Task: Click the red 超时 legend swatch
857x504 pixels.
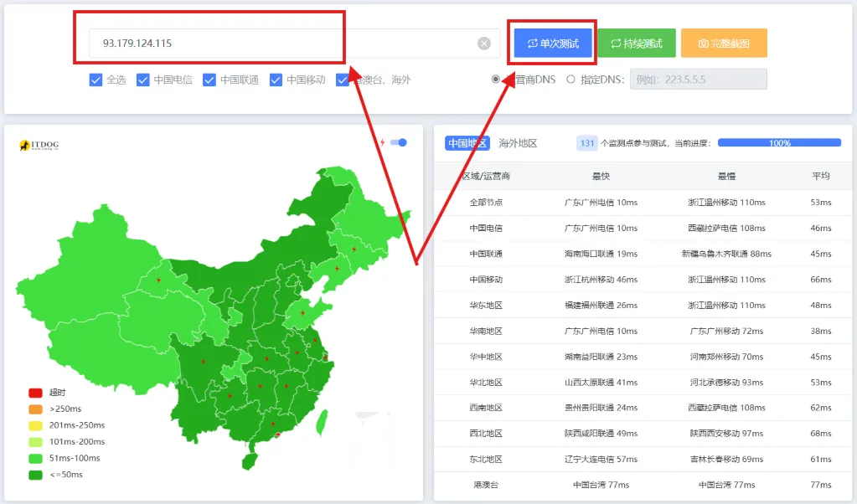Action: (35, 393)
